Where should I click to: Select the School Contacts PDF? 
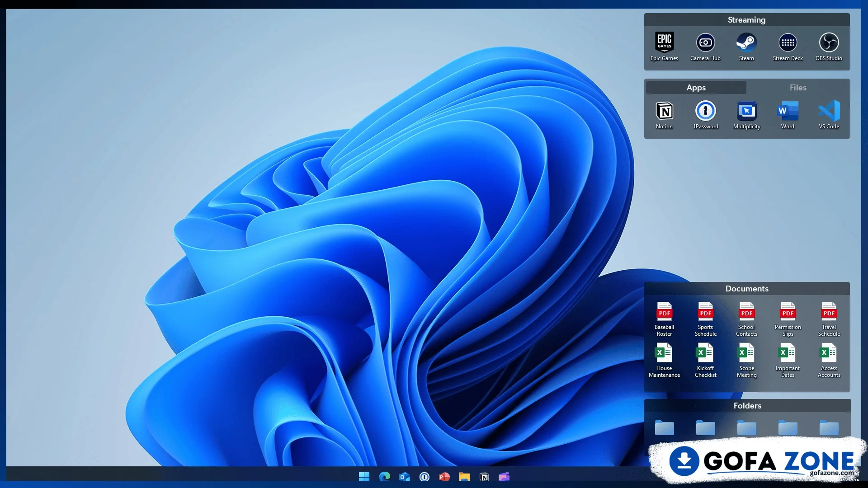tap(746, 319)
